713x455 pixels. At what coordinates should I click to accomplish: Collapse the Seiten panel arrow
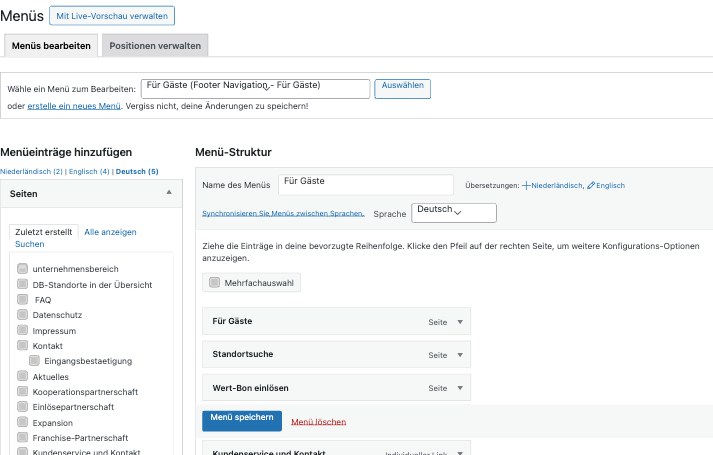[x=169, y=193]
